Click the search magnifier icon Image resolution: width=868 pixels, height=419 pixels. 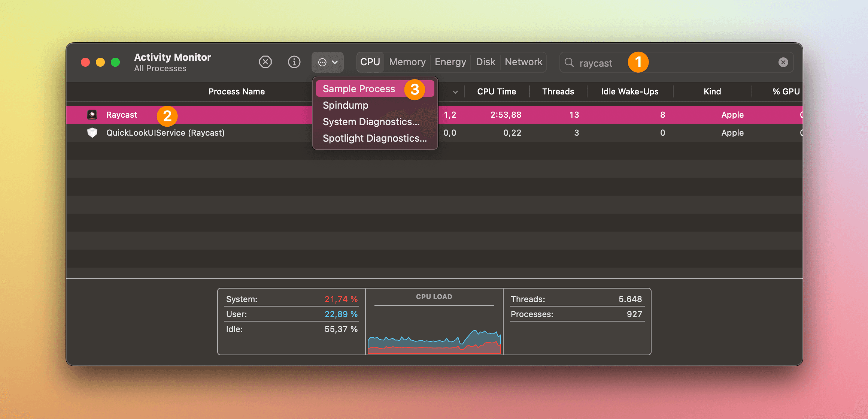click(x=569, y=62)
